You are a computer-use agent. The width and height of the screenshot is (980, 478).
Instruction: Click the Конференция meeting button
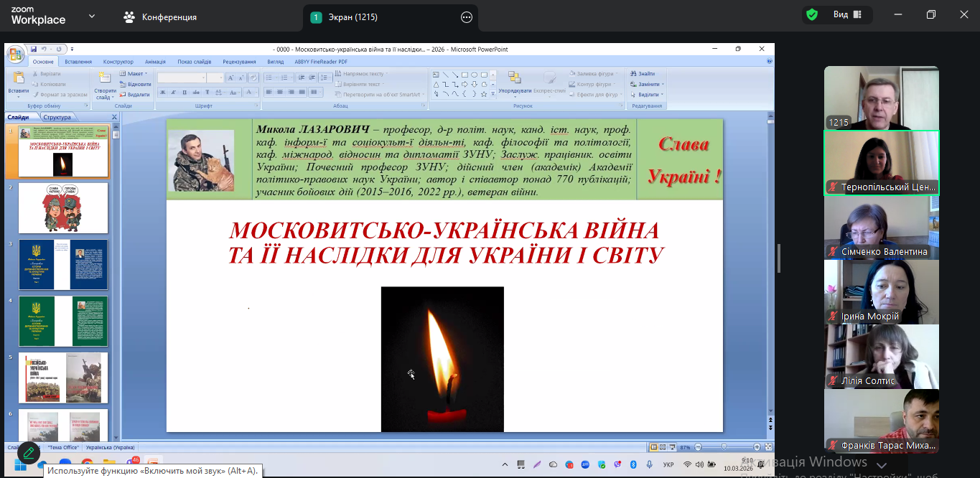pyautogui.click(x=160, y=17)
